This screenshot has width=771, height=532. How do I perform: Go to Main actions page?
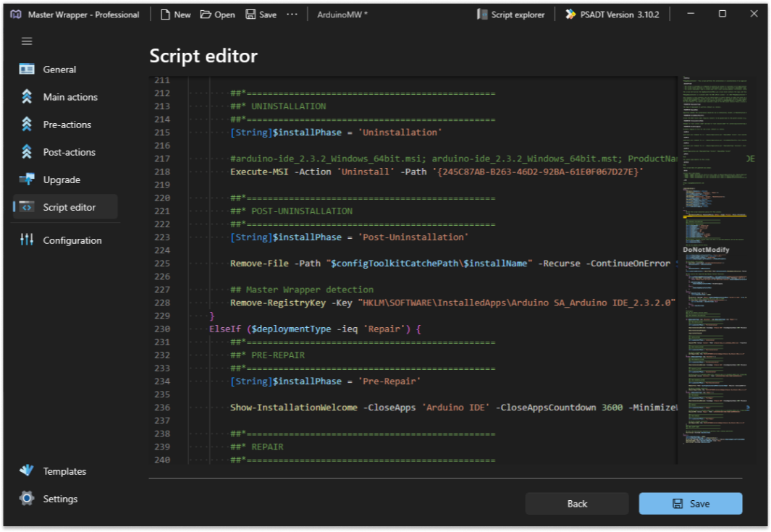point(70,97)
